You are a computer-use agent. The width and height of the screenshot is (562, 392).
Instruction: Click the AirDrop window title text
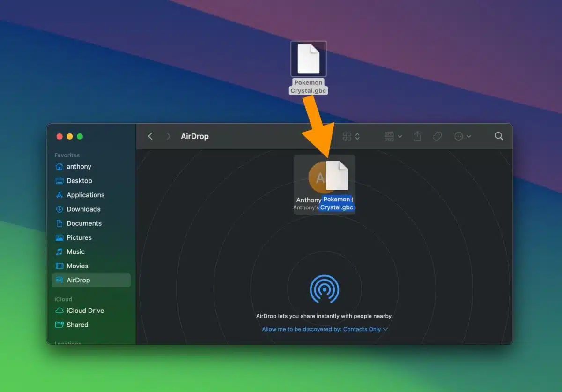[195, 136]
